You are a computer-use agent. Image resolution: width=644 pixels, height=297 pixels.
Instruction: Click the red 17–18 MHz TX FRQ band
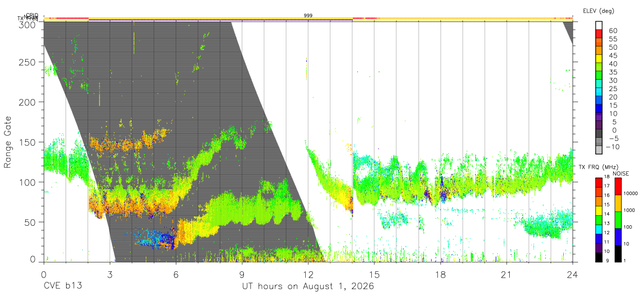(599, 182)
